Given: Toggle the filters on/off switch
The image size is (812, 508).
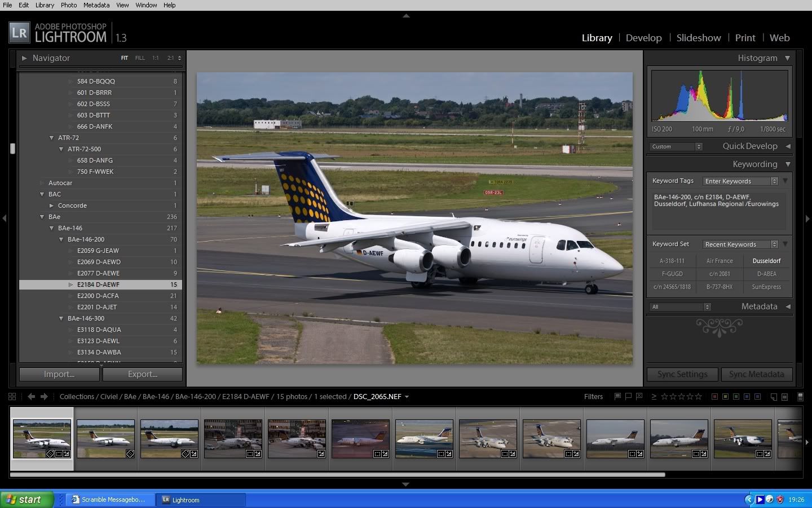Looking at the screenshot, I should click(x=800, y=397).
